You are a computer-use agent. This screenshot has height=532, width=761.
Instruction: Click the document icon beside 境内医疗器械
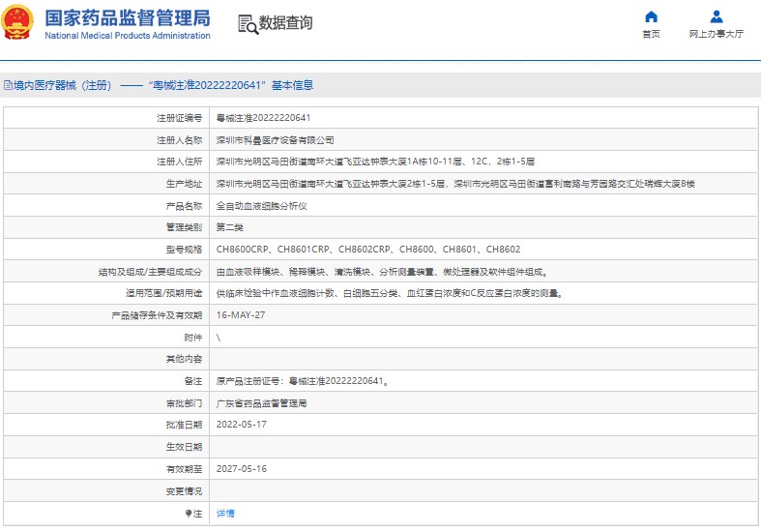(8, 85)
